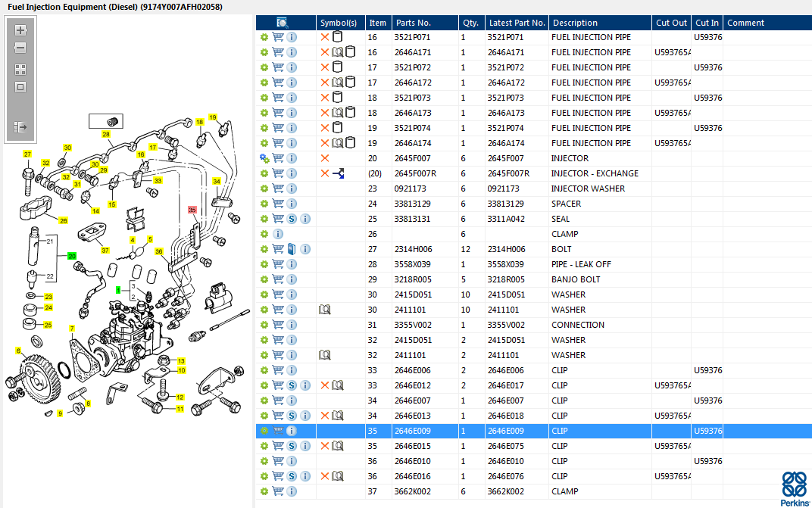Click green callout 20 in the diagram
Image resolution: width=812 pixels, height=508 pixels.
tap(72, 257)
